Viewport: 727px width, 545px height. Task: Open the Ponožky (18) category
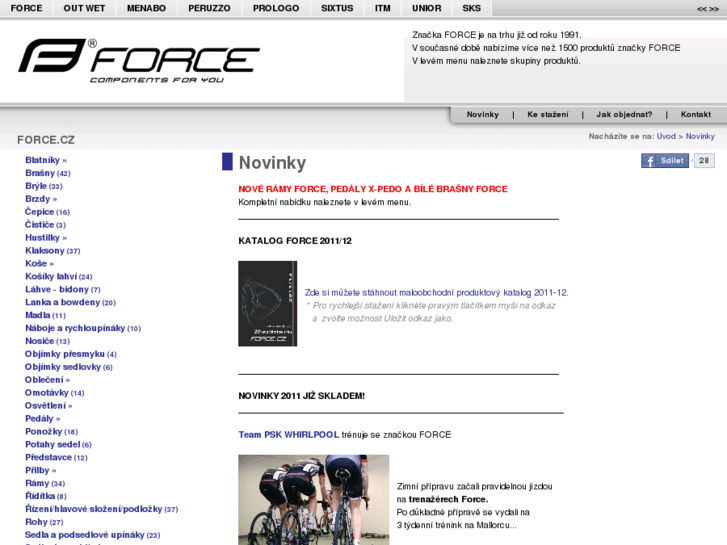51,432
